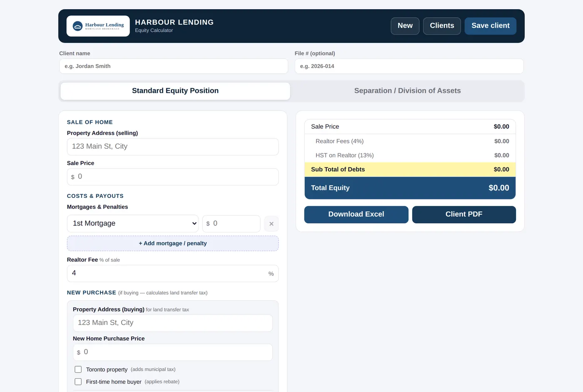Click the Realtor Fees (4%) line
This screenshot has height=392, width=583.
pyautogui.click(x=410, y=141)
